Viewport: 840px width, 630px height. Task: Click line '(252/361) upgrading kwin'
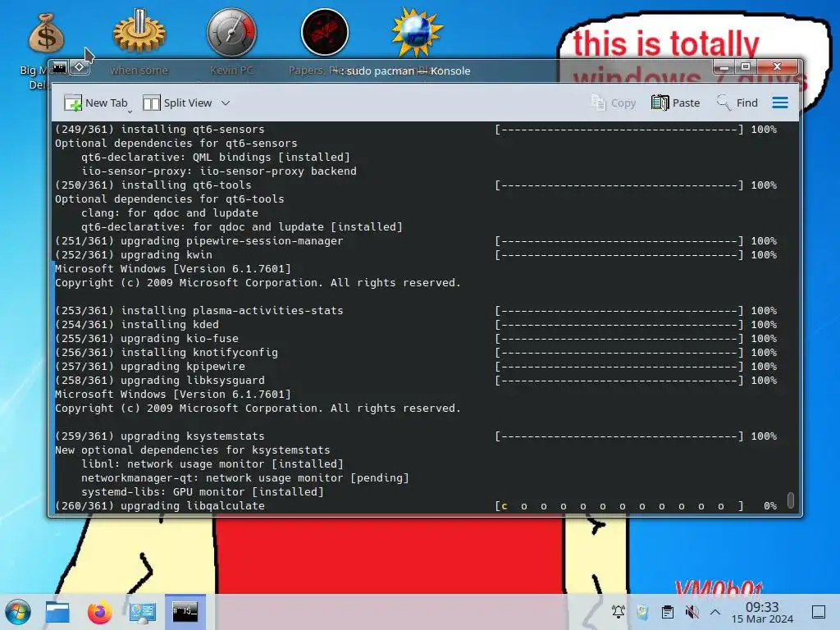[134, 255]
